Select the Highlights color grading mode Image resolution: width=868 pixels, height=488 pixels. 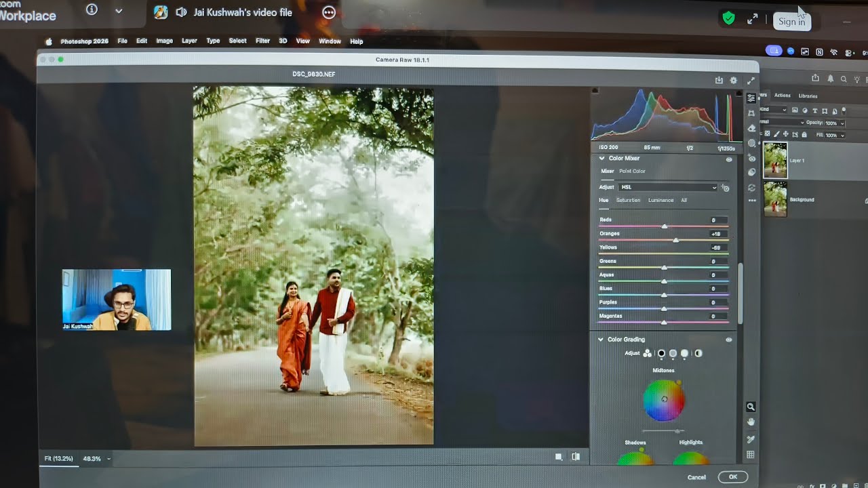(x=684, y=353)
